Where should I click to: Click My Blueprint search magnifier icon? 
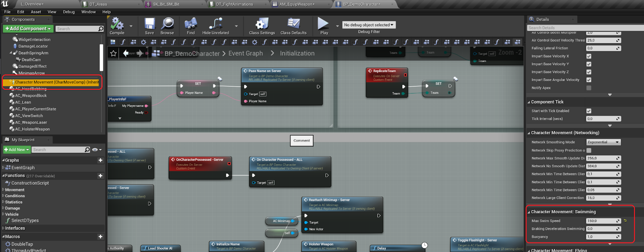[87, 150]
